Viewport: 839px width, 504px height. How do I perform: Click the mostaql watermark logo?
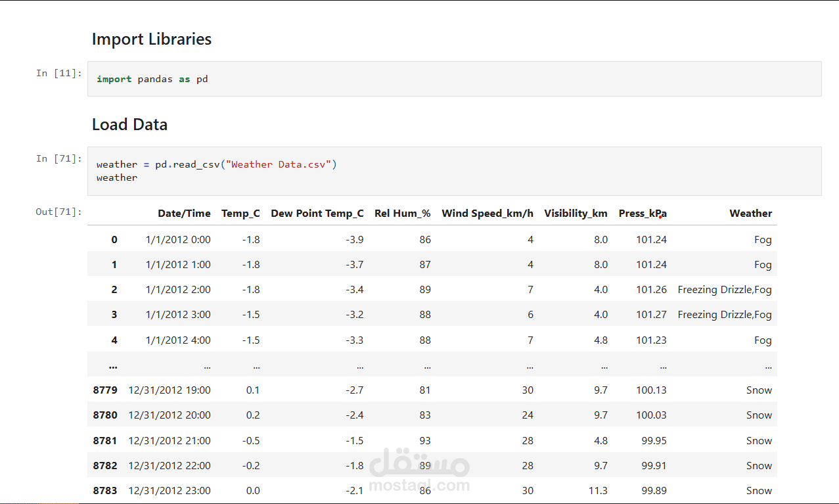click(419, 471)
